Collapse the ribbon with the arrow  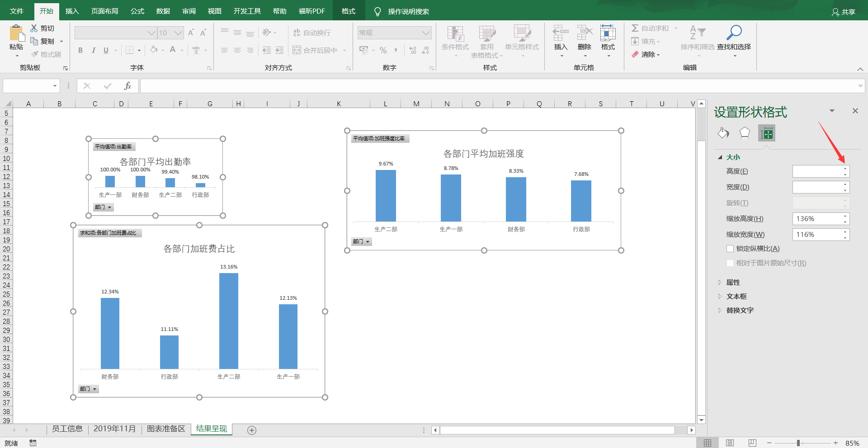(x=860, y=69)
